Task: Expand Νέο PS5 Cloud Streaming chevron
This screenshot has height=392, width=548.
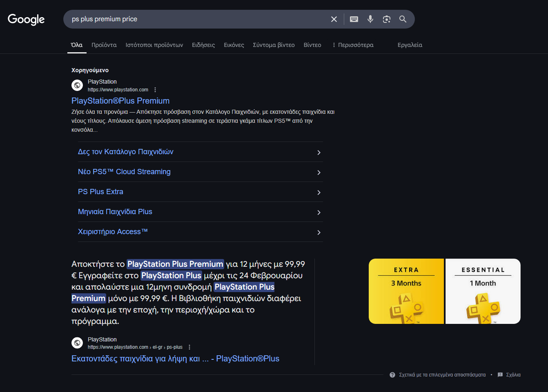Action: (x=319, y=173)
